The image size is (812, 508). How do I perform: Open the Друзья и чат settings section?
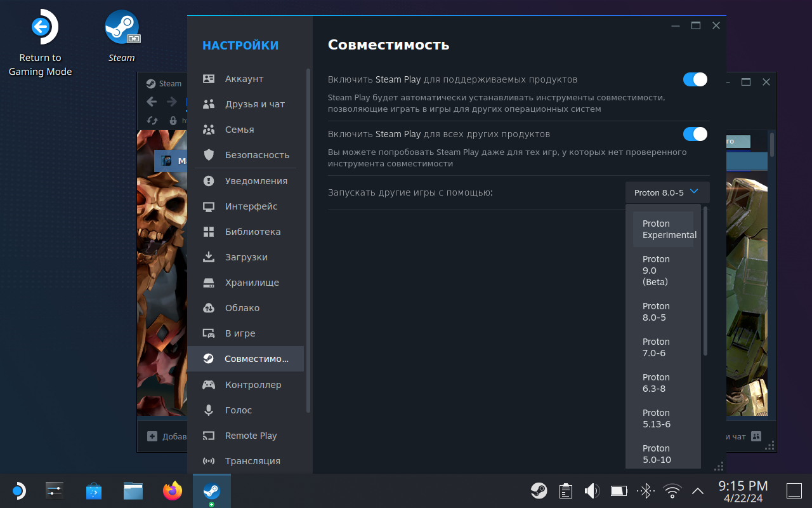pyautogui.click(x=246, y=104)
